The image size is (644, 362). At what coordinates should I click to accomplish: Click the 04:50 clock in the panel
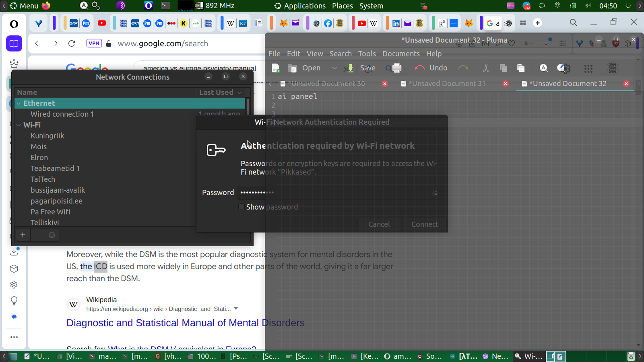[x=608, y=6]
